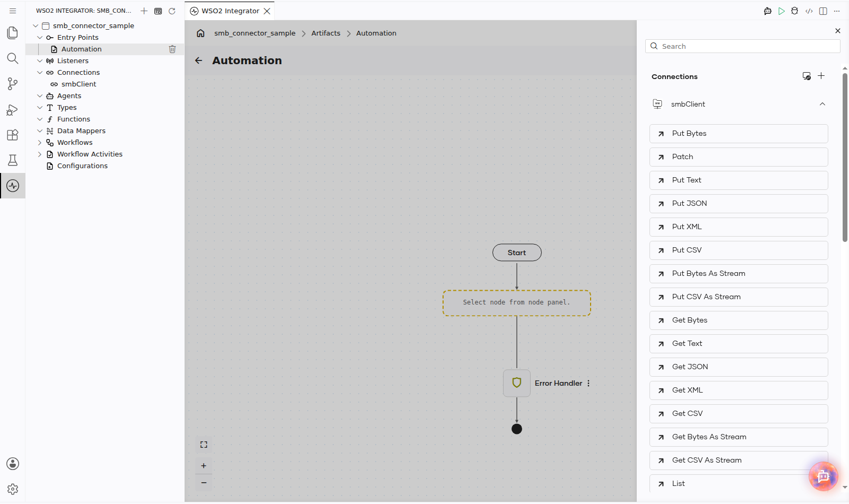Collapse the smb_connector_sample project node

[36, 25]
